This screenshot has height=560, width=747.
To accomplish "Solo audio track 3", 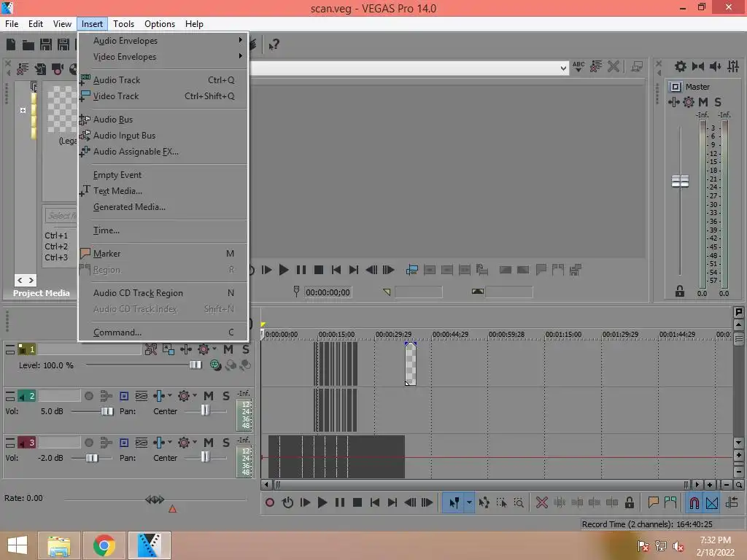I will [x=226, y=443].
